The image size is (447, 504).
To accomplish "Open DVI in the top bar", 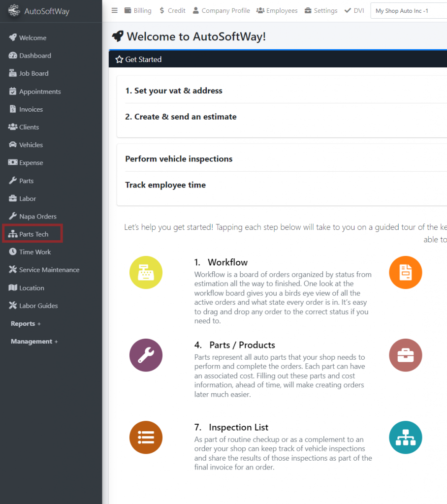I will click(354, 11).
